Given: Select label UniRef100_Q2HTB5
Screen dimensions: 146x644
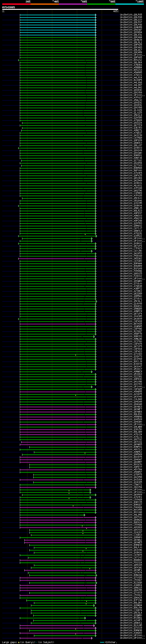Looking at the screenshot, I should (131, 118).
